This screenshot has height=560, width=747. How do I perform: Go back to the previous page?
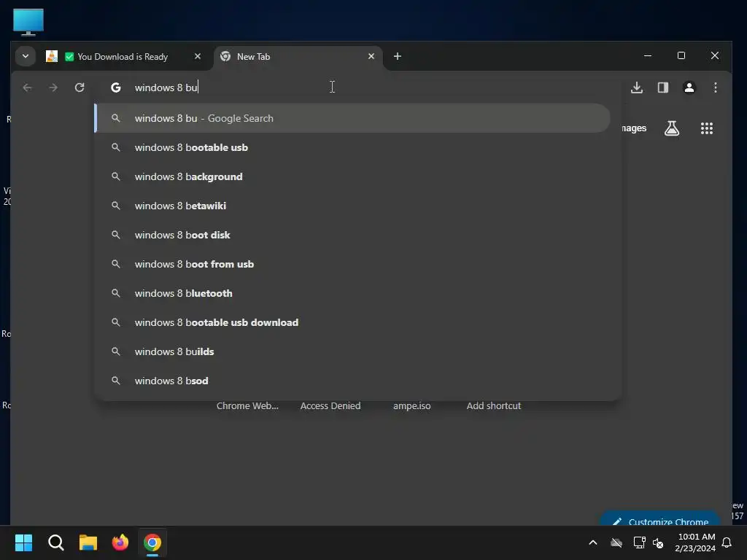pyautogui.click(x=27, y=87)
